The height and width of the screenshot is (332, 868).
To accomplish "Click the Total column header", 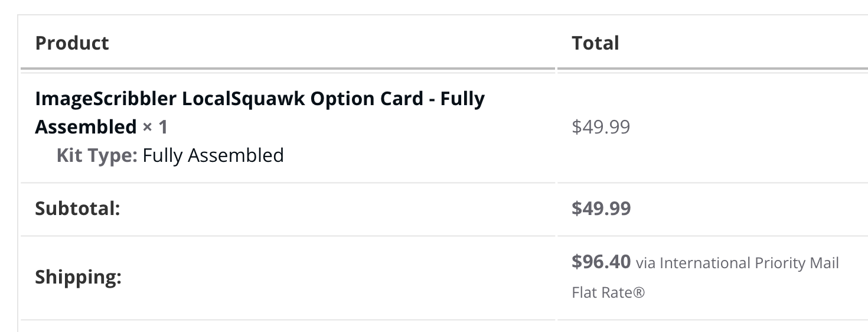I will 595,43.
